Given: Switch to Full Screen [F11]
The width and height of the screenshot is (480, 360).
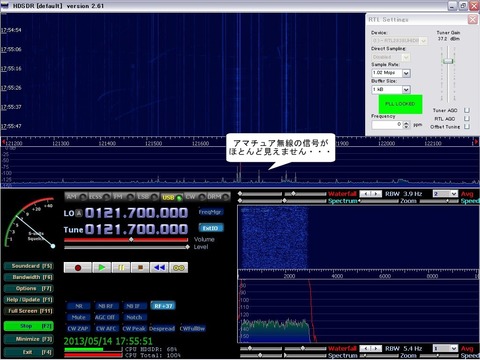Looking at the screenshot, I should coord(28,311).
